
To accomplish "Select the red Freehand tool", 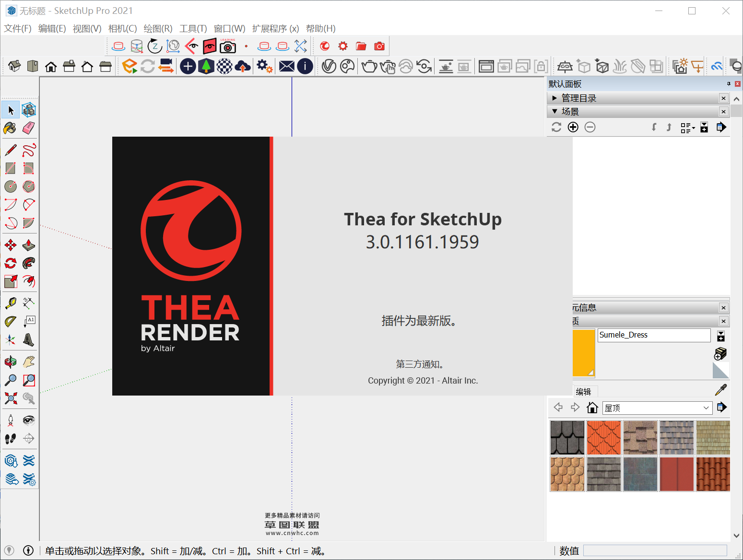I will pyautogui.click(x=29, y=150).
